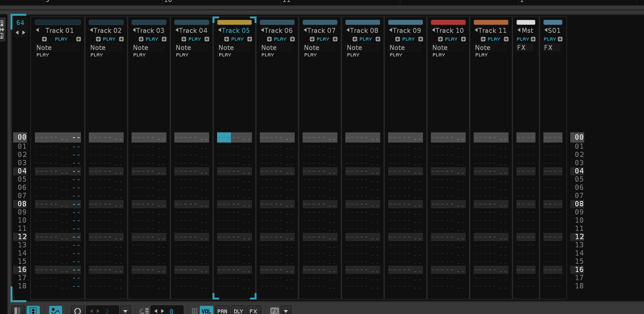644x314 pixels.
Task: Collapse Track 08 using its arrow
Action: click(348, 30)
